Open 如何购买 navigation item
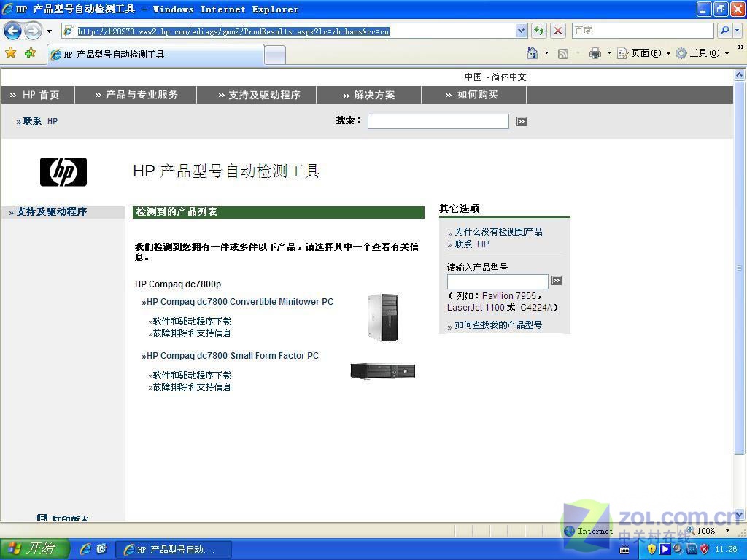The width and height of the screenshot is (747, 560). tap(472, 95)
